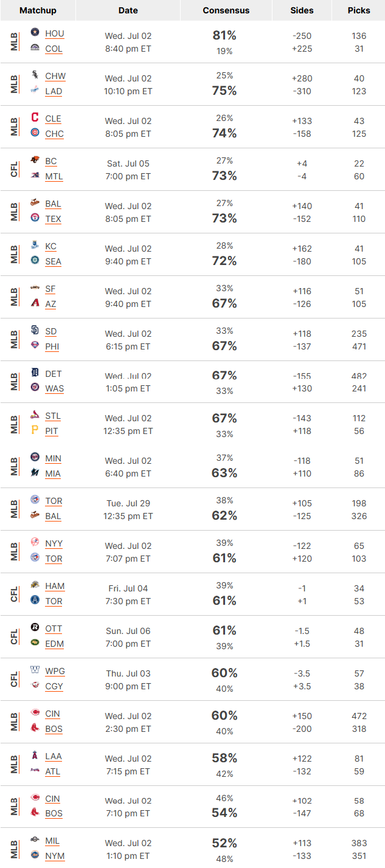The image size is (385, 868).
Task: Open the HOU team link
Action: pos(55,34)
